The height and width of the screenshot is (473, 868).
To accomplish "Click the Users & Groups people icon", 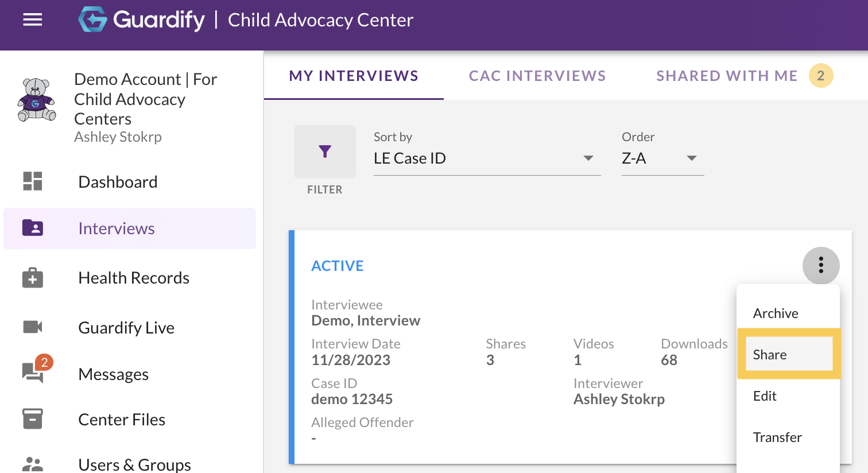I will 33,464.
